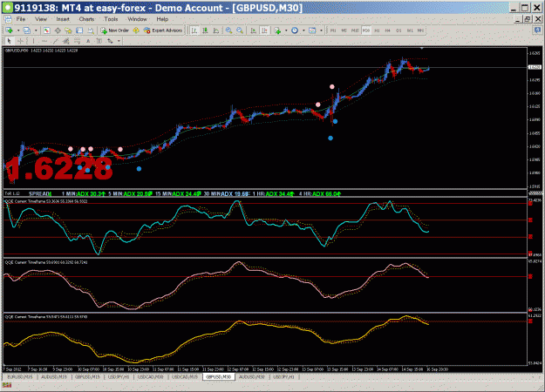This screenshot has height=392, width=545.
Task: Open the Templates icon
Action: coord(312,30)
